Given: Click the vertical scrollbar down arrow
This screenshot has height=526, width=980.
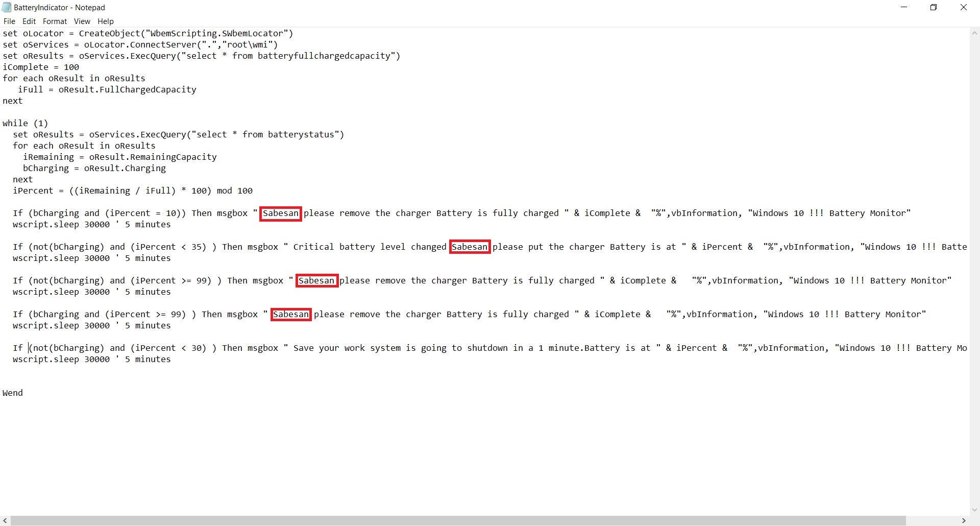Looking at the screenshot, I should [x=974, y=510].
